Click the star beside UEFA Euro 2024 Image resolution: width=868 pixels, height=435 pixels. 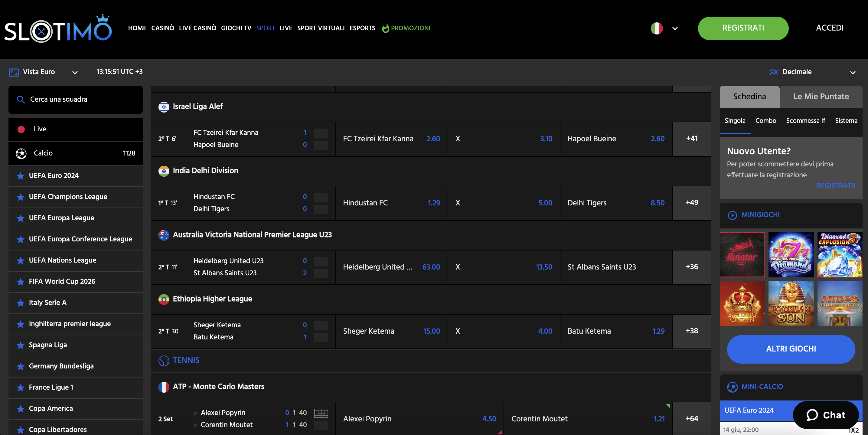tap(21, 176)
